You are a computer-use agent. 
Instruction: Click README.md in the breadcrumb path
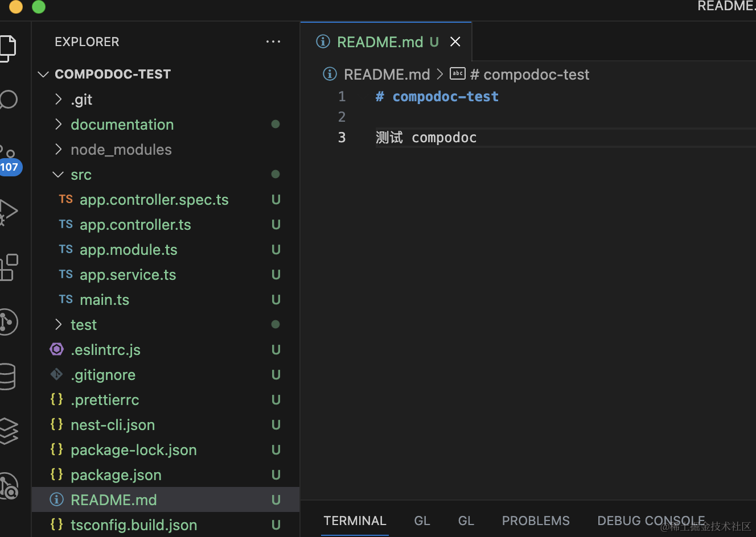click(x=387, y=75)
